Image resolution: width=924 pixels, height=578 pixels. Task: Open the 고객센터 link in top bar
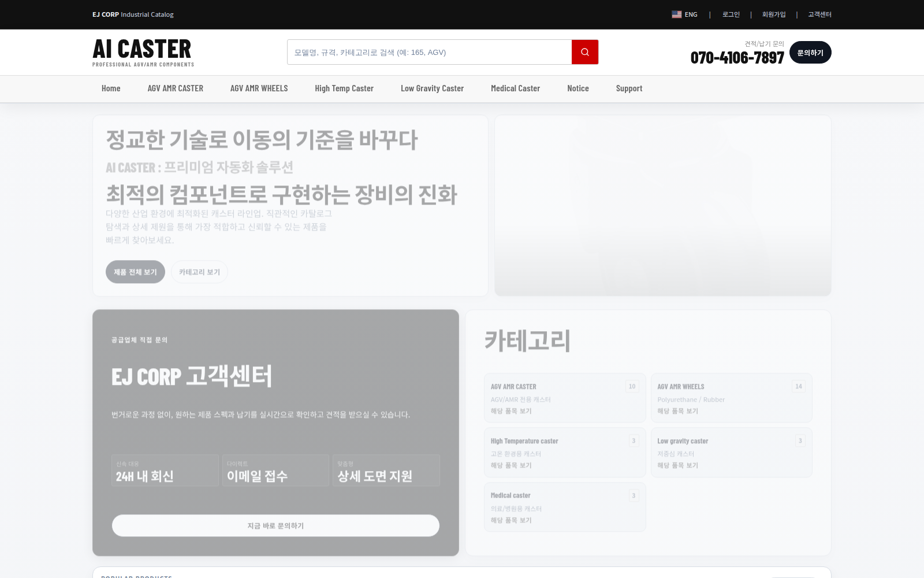(x=819, y=14)
